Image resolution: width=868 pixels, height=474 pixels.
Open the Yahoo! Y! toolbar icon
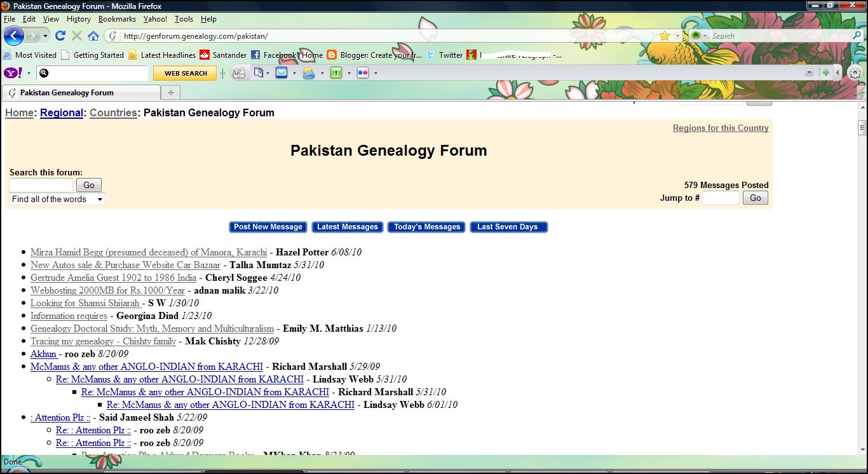coord(11,73)
